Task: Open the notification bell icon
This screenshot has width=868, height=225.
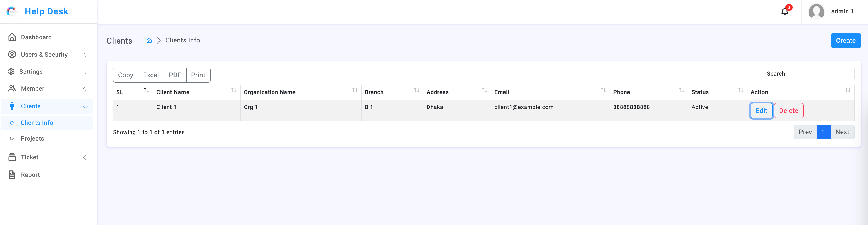Action: pyautogui.click(x=784, y=11)
